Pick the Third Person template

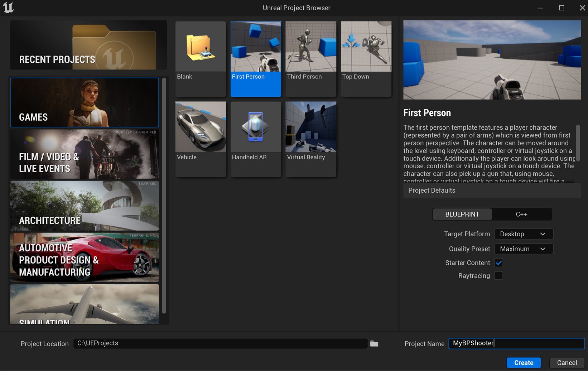(x=311, y=59)
